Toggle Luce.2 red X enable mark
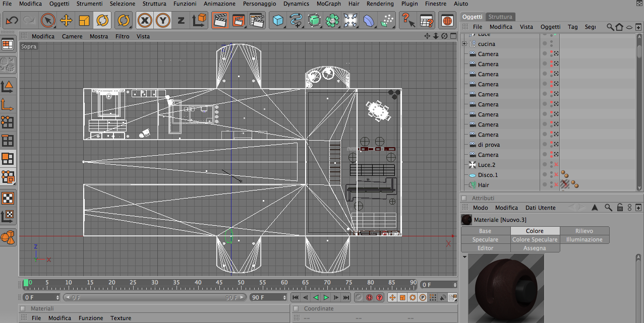The image size is (644, 323). (x=556, y=165)
